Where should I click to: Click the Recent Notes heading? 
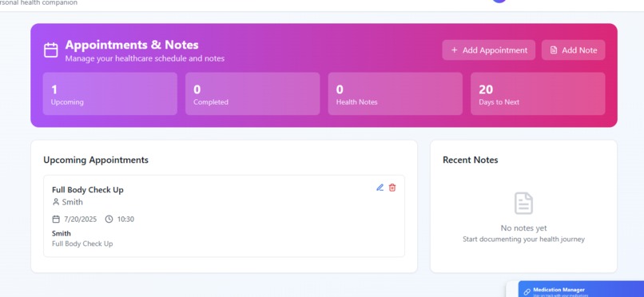(x=471, y=160)
